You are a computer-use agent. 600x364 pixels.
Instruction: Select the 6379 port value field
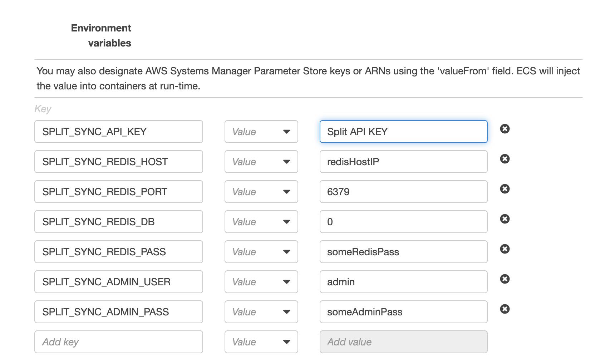(403, 192)
